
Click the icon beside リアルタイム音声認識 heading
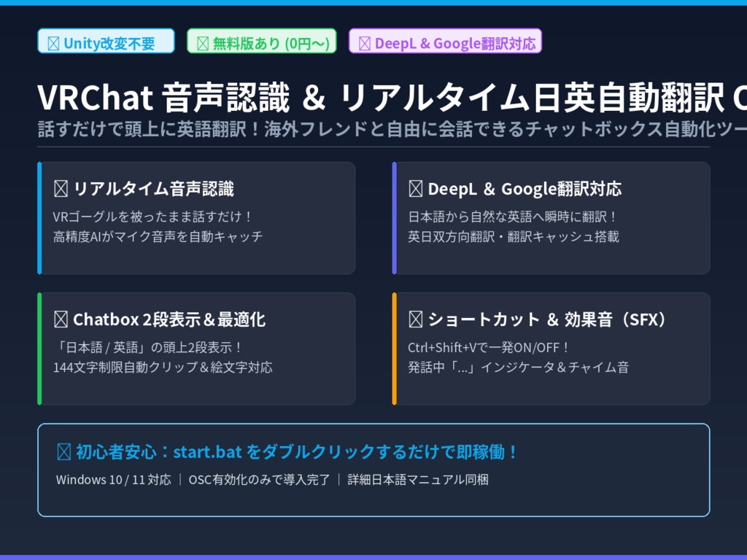coord(61,189)
